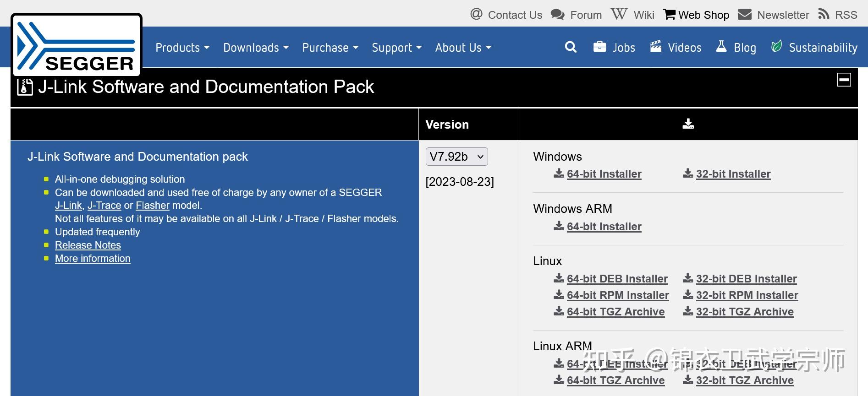Click download icon for Linux 32-bit RPM Installer
The image size is (868, 396).
[688, 295]
